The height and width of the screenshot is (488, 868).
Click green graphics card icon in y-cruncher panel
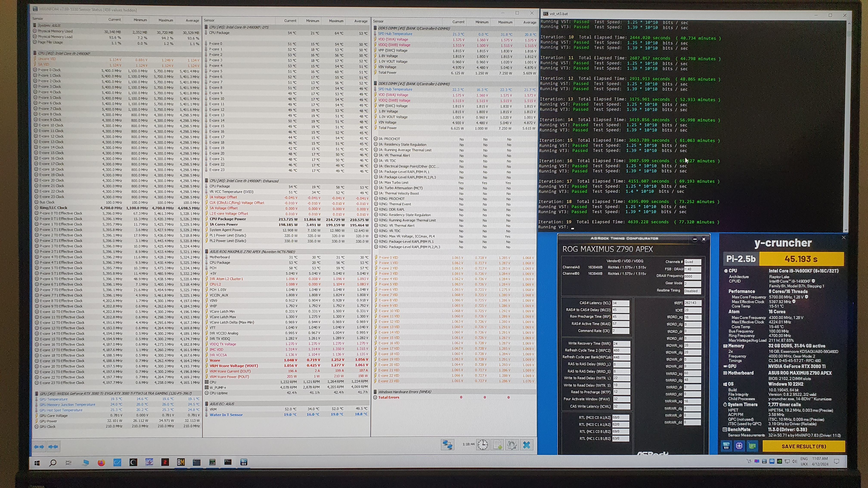pyautogui.click(x=752, y=446)
